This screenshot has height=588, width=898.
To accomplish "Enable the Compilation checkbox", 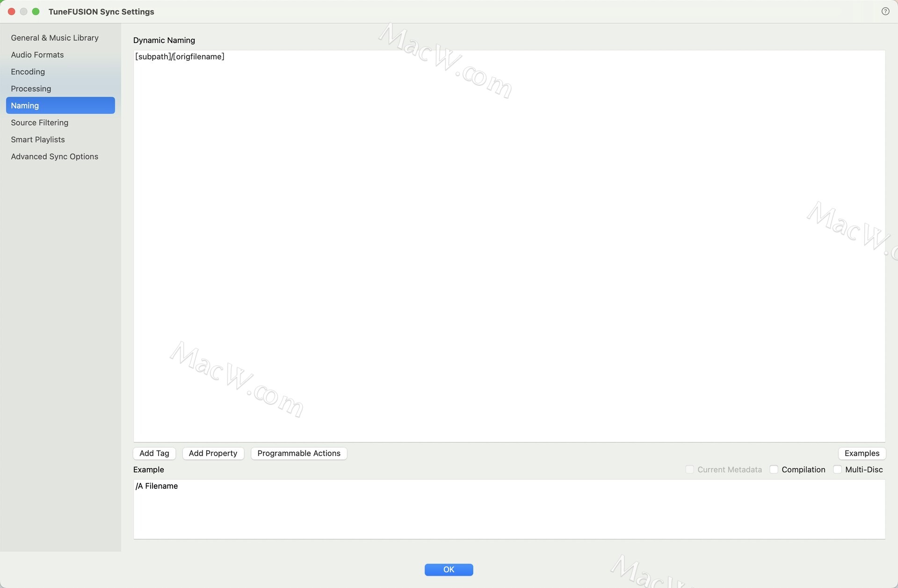I will (x=774, y=469).
